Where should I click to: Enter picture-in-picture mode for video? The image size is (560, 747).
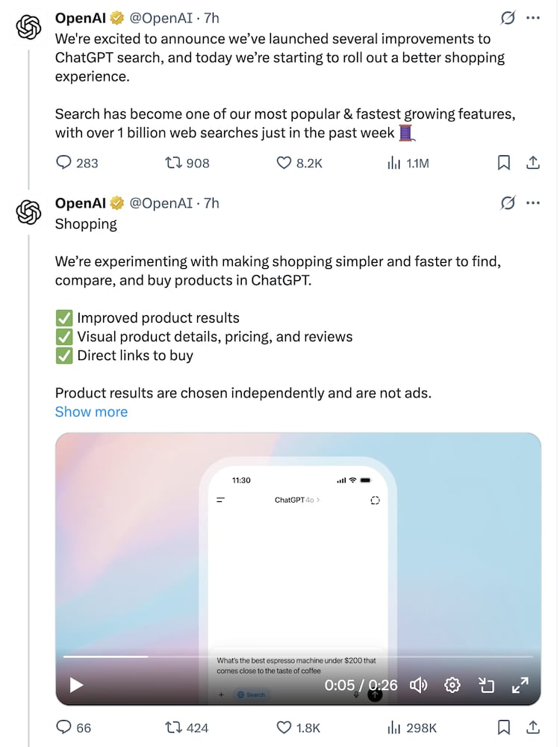[487, 684]
